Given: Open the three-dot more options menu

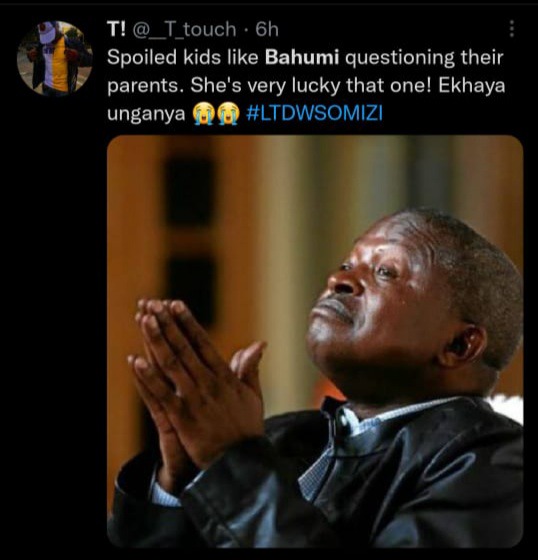Looking at the screenshot, I should pos(512,29).
